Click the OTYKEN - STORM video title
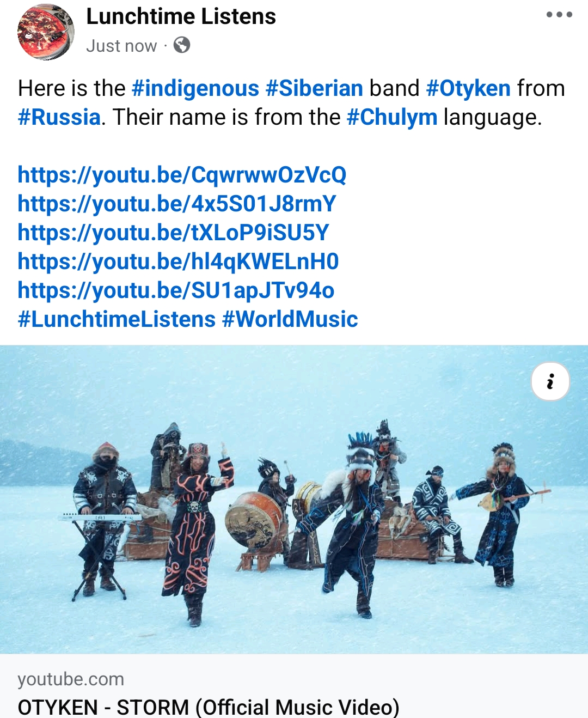Image resolution: width=588 pixels, height=718 pixels. (x=209, y=707)
